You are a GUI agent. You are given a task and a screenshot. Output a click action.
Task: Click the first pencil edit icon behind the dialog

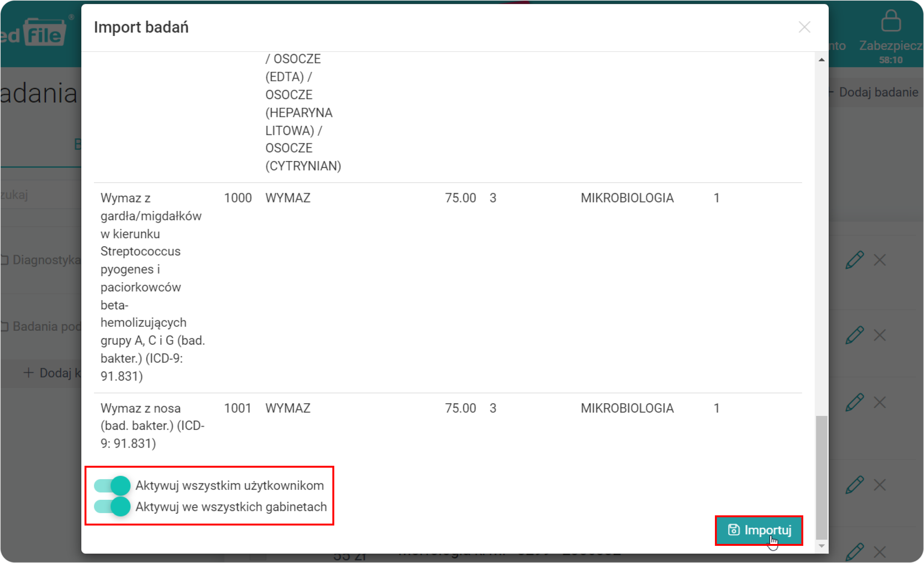[855, 260]
